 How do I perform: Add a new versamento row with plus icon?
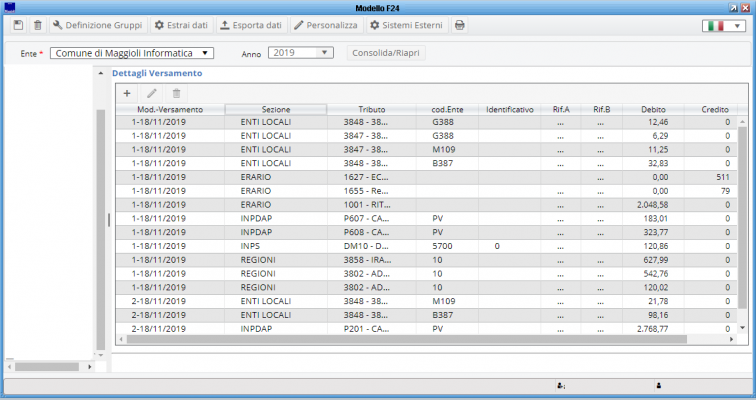point(127,93)
